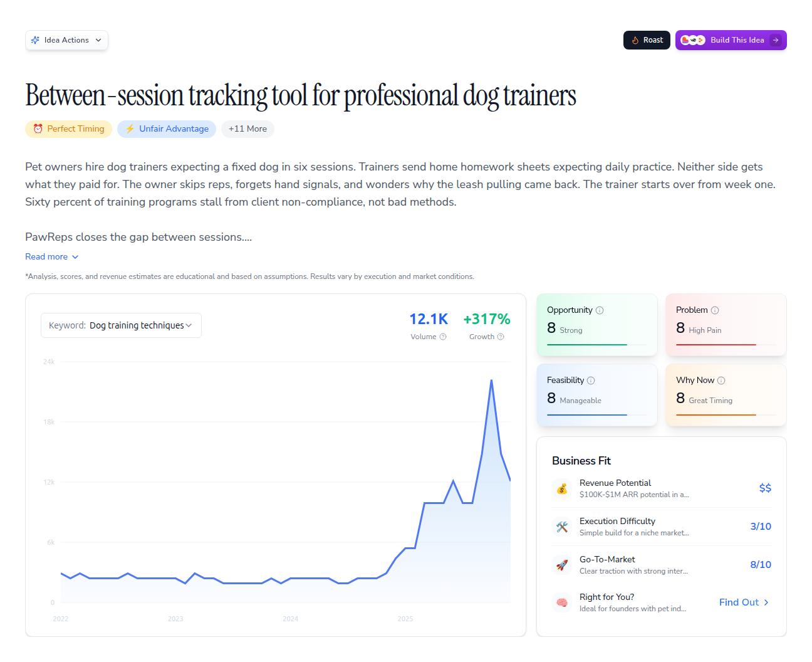The height and width of the screenshot is (662, 812).
Task: Click the Right for You brain icon
Action: point(562,602)
